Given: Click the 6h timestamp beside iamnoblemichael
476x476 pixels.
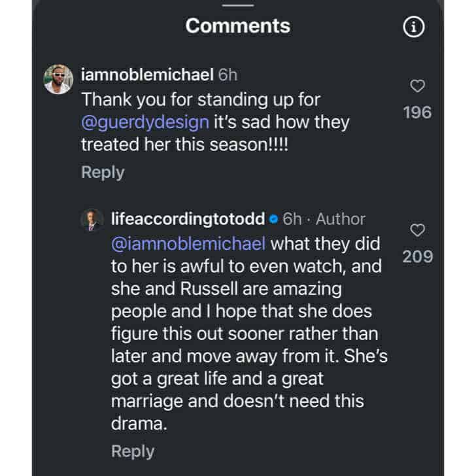Looking at the screenshot, I should point(228,75).
